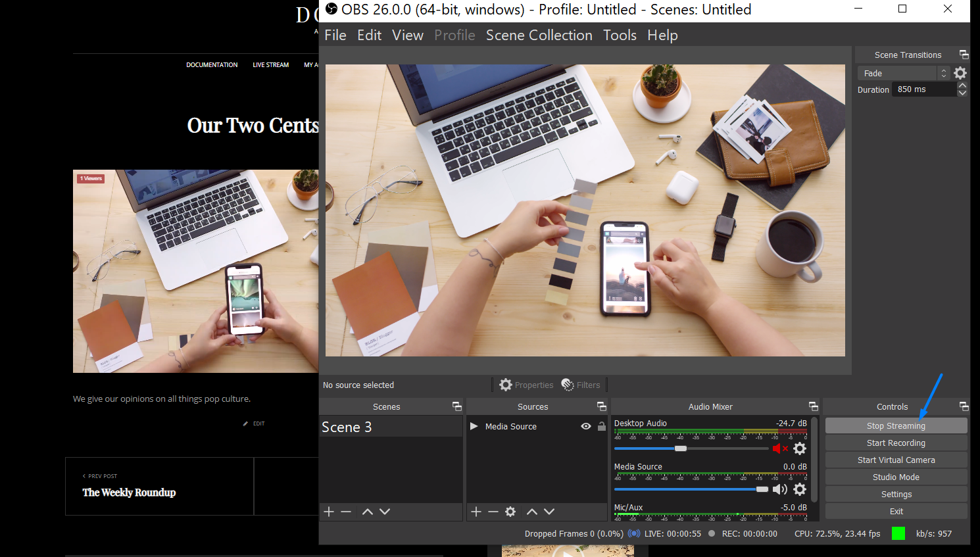Undock the Scene Transitions panel
Screen dimensions: 980x557
click(x=964, y=55)
